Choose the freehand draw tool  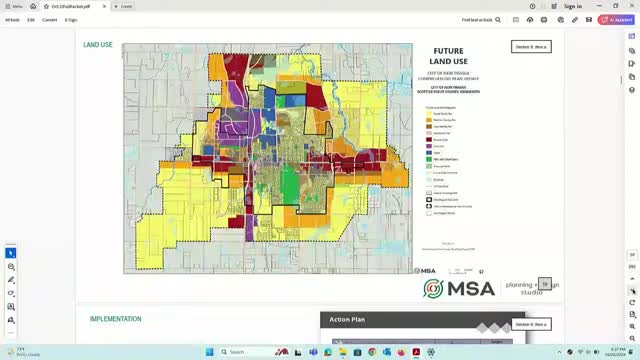click(x=11, y=293)
